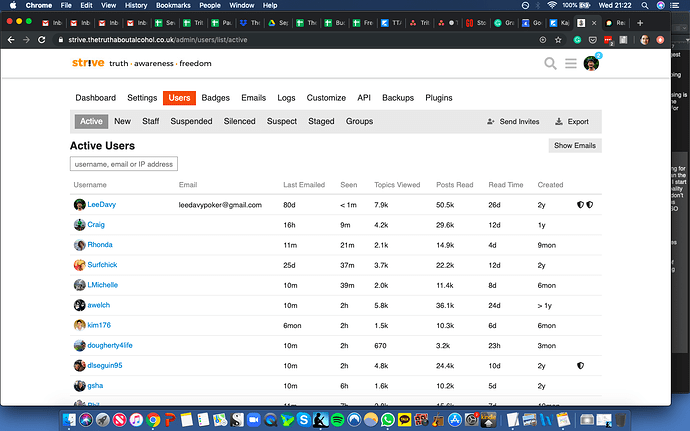
Task: Click the Chrome back arrow
Action: 11,40
